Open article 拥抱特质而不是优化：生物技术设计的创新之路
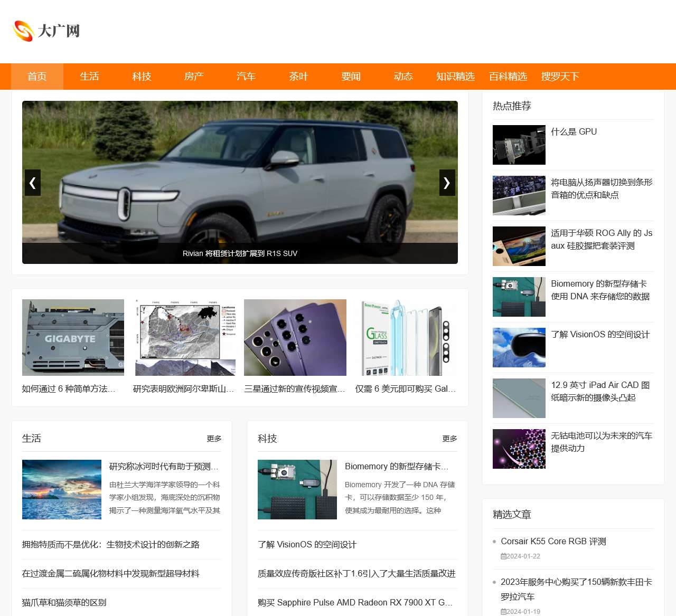The height and width of the screenshot is (616, 676). 111,545
